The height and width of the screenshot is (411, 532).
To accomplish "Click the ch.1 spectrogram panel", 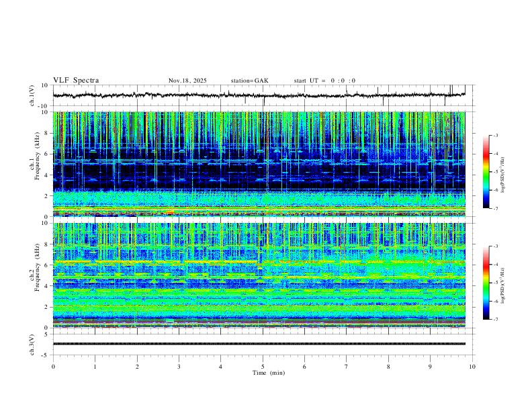I will [x=259, y=164].
